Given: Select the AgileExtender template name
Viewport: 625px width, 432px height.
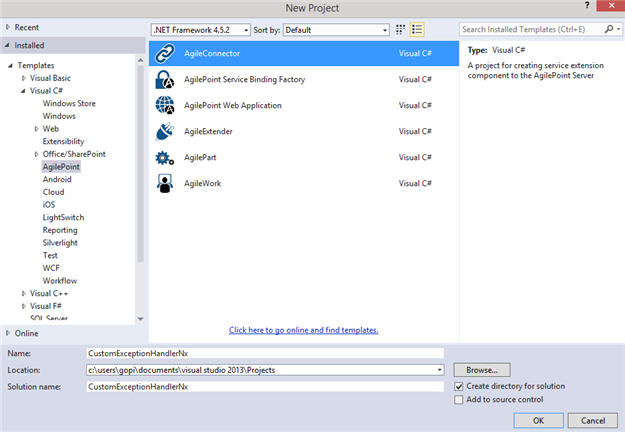Looking at the screenshot, I should [208, 132].
